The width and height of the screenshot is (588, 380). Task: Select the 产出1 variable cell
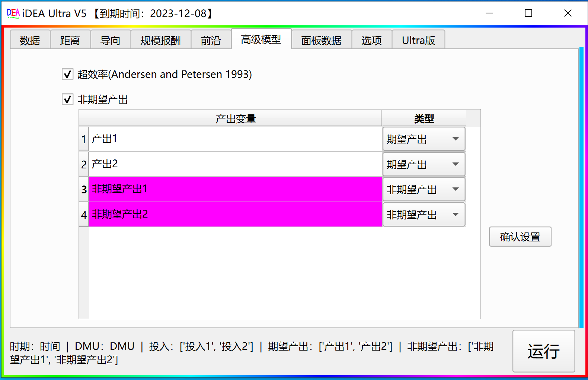235,139
